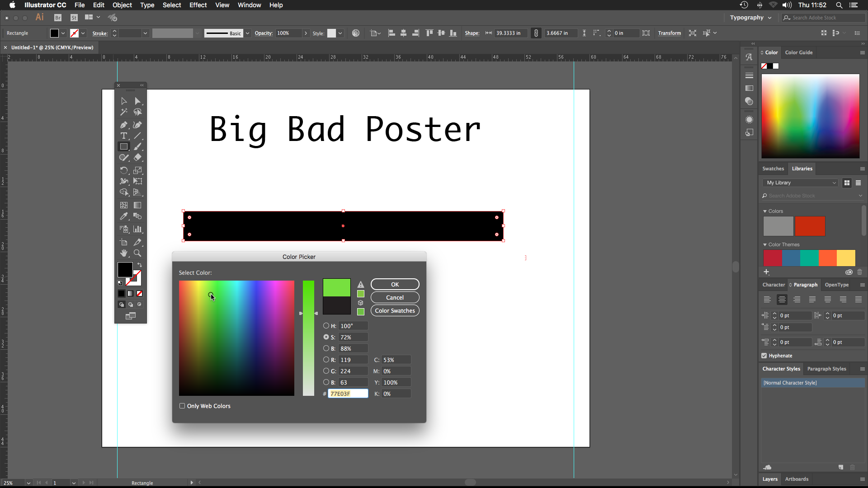Select the B brightness radio button

coord(326,348)
